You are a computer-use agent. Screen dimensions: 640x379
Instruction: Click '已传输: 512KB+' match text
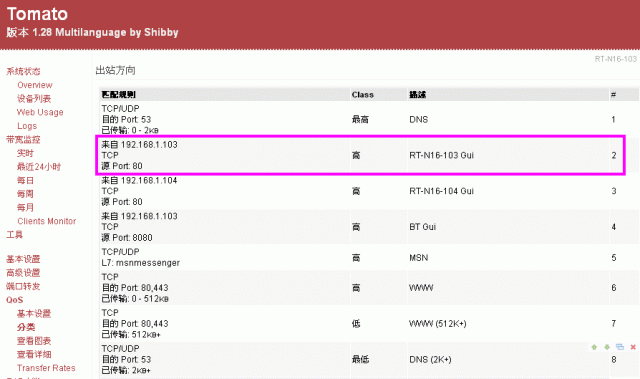point(131,335)
